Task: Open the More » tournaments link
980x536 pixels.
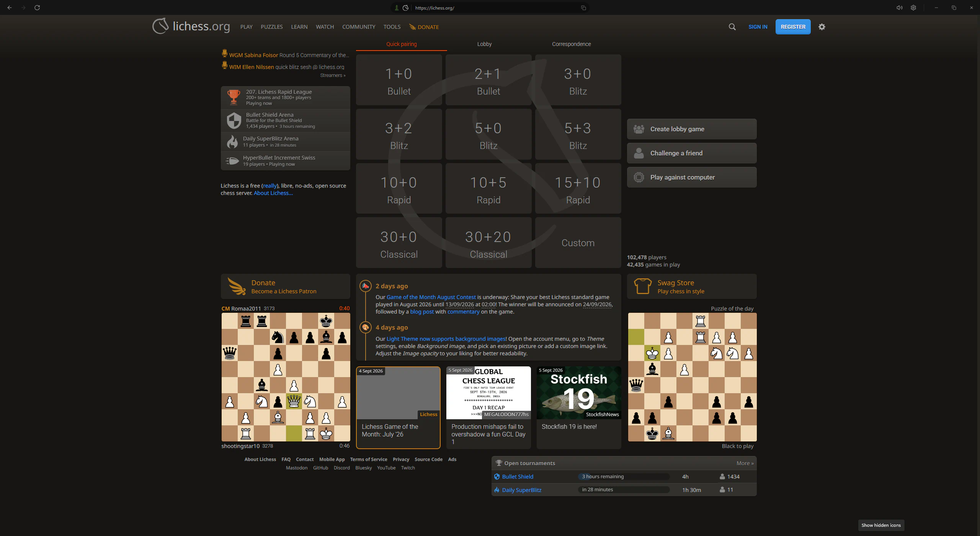Action: (745, 463)
